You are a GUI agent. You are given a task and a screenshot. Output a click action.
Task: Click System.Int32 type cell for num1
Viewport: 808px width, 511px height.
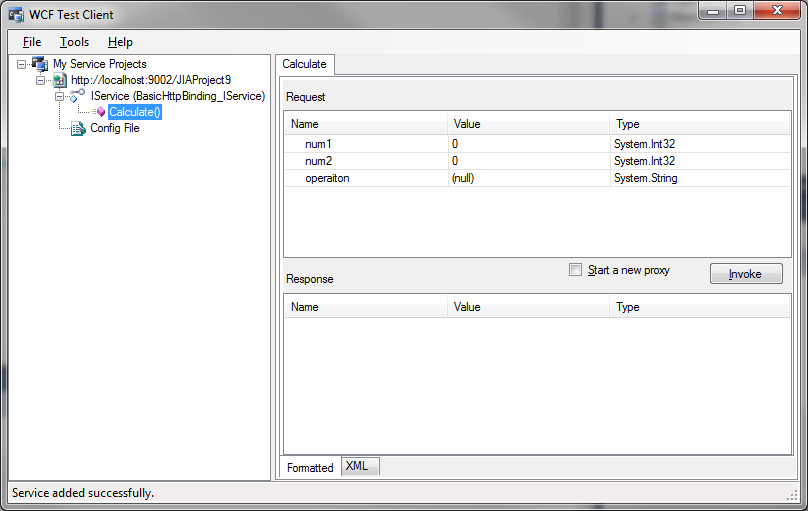(700, 144)
